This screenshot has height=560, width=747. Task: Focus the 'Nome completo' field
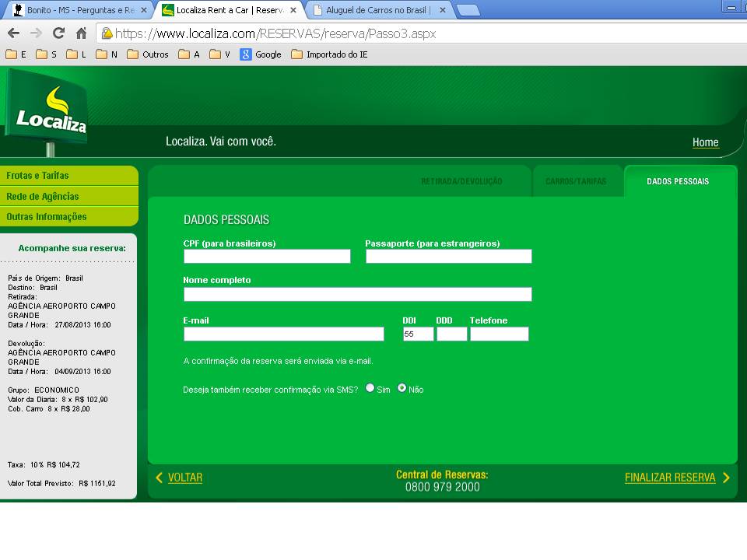click(358, 294)
